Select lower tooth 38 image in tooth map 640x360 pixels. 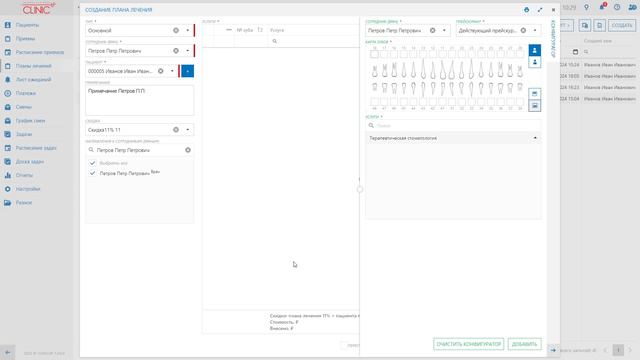point(520,87)
